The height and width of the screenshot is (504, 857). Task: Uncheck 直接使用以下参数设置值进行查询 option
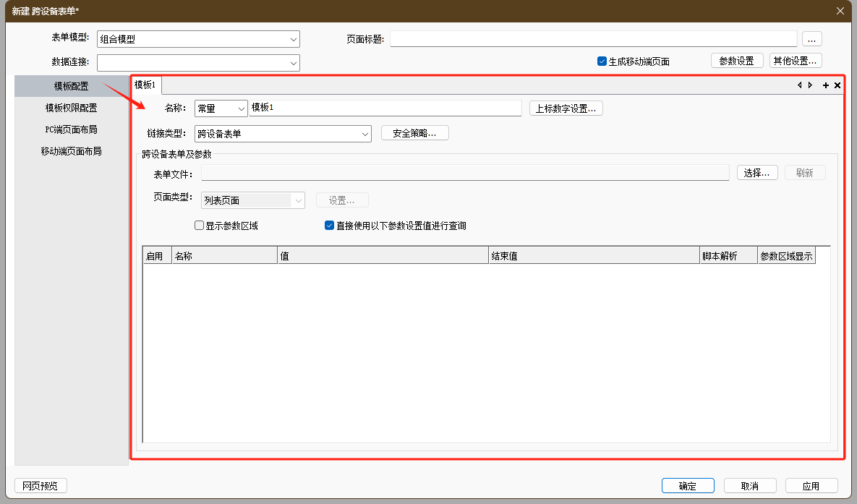(330, 226)
